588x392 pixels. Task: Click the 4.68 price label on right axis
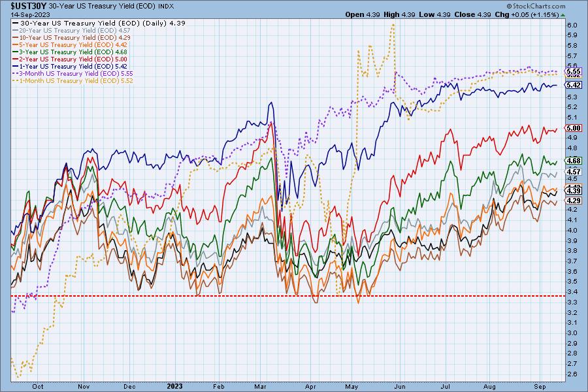(x=574, y=161)
